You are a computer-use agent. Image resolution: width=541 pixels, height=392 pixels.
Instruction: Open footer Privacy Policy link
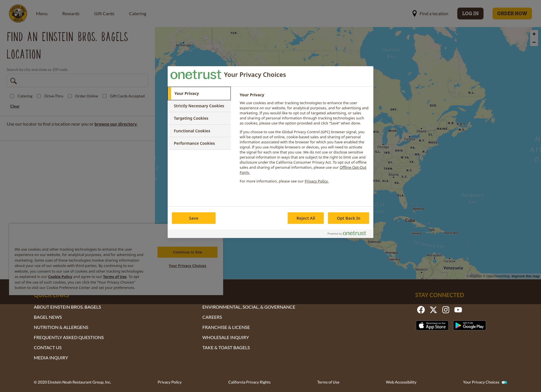(x=170, y=382)
